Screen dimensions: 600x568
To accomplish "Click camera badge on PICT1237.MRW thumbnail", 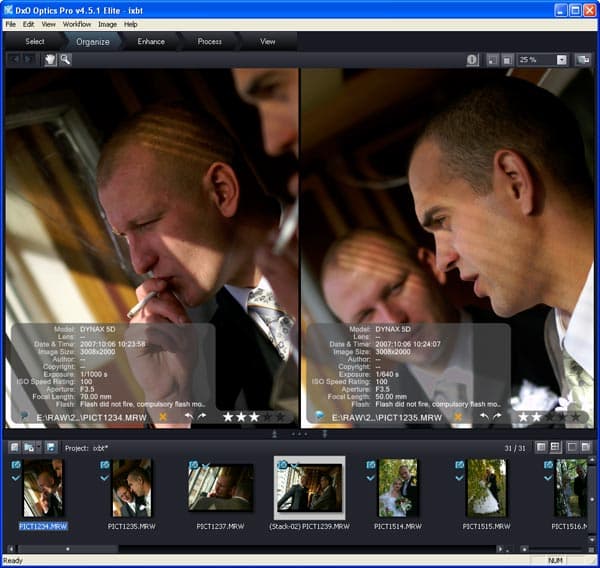I will click(x=194, y=465).
